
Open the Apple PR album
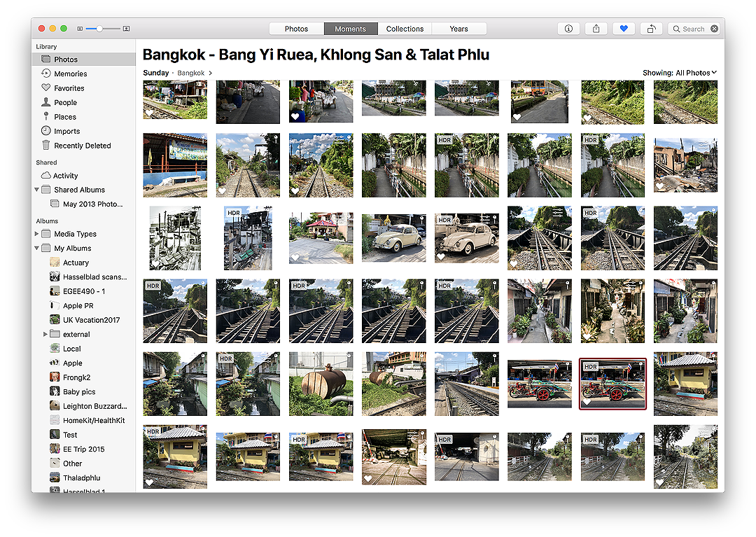pyautogui.click(x=84, y=306)
